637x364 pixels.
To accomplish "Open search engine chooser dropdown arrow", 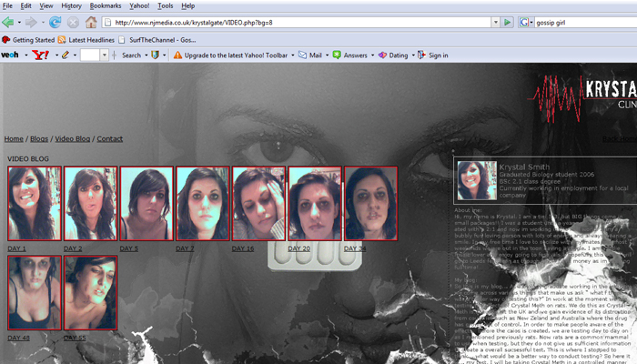I will 531,23.
